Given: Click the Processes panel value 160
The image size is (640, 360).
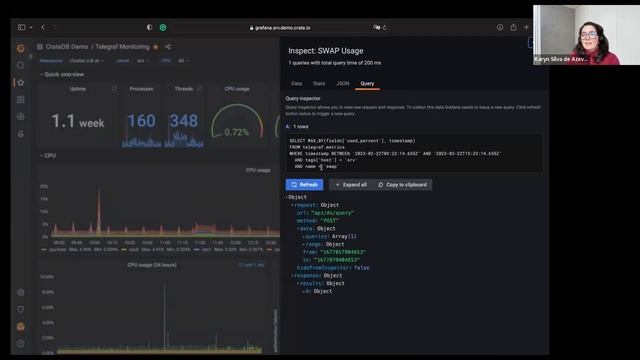Looking at the screenshot, I should click(x=141, y=121).
